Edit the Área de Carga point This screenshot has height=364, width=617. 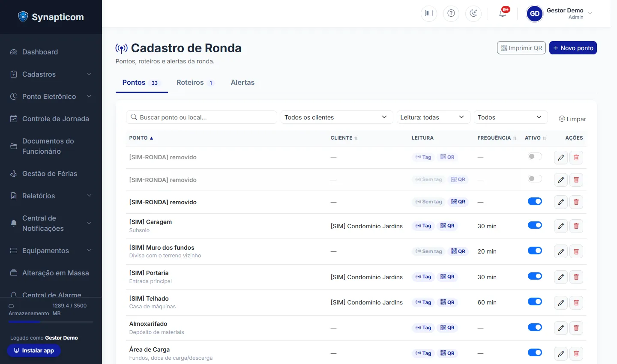click(561, 354)
